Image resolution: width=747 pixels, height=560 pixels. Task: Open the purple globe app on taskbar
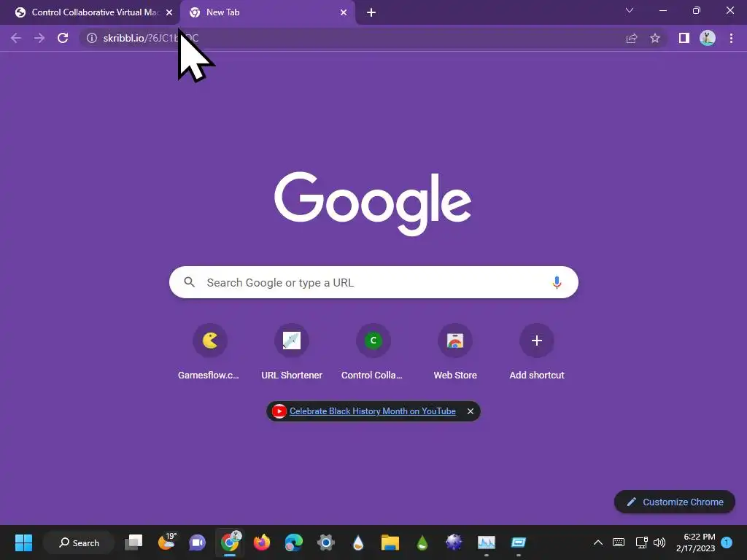click(454, 542)
